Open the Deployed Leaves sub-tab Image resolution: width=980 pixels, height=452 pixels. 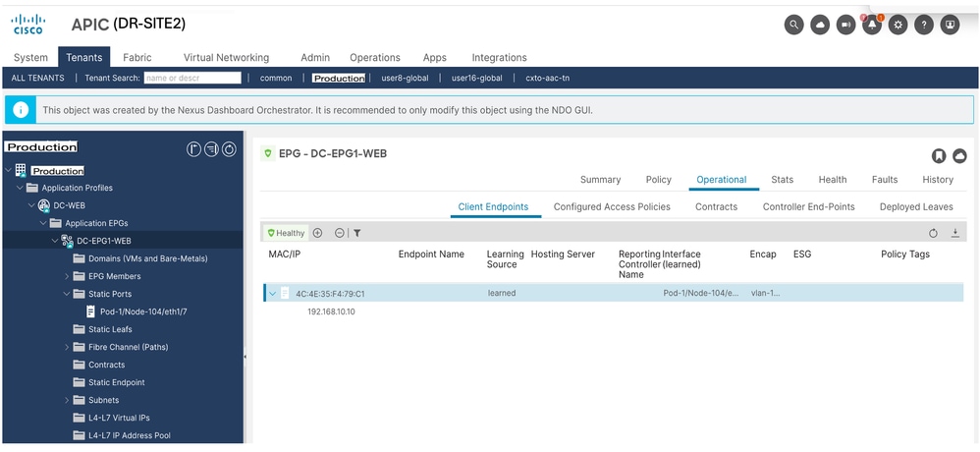tap(916, 207)
